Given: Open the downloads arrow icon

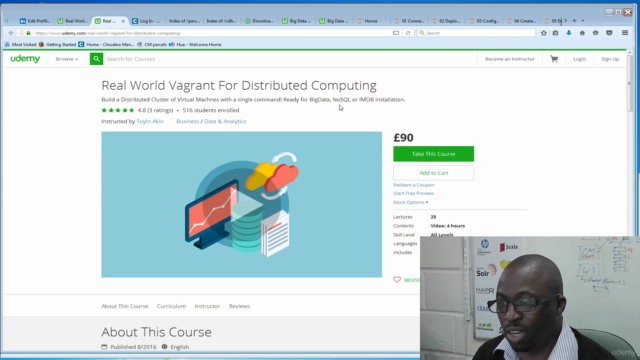Looking at the screenshot, I should point(569,33).
